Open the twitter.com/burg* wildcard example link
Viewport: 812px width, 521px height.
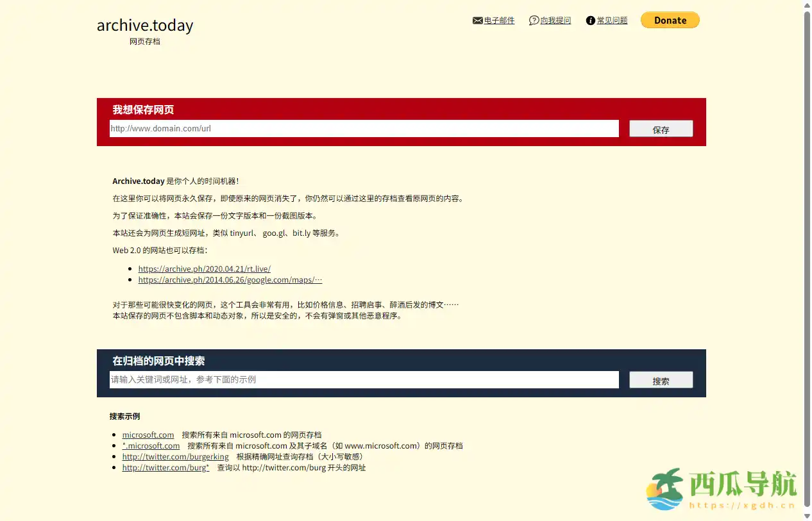[x=165, y=467]
